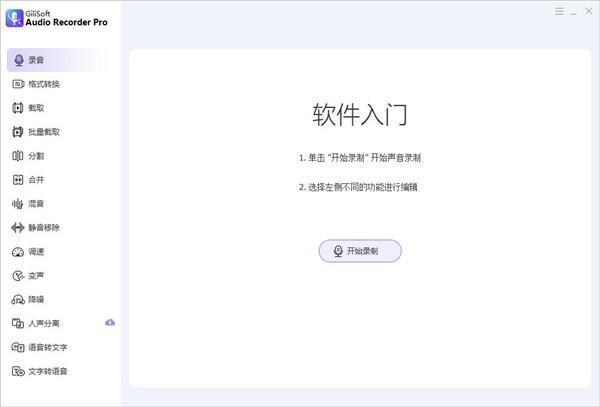Click the cloud download icon beside 人声分离
Image resolution: width=600 pixels, height=407 pixels.
tap(110, 322)
